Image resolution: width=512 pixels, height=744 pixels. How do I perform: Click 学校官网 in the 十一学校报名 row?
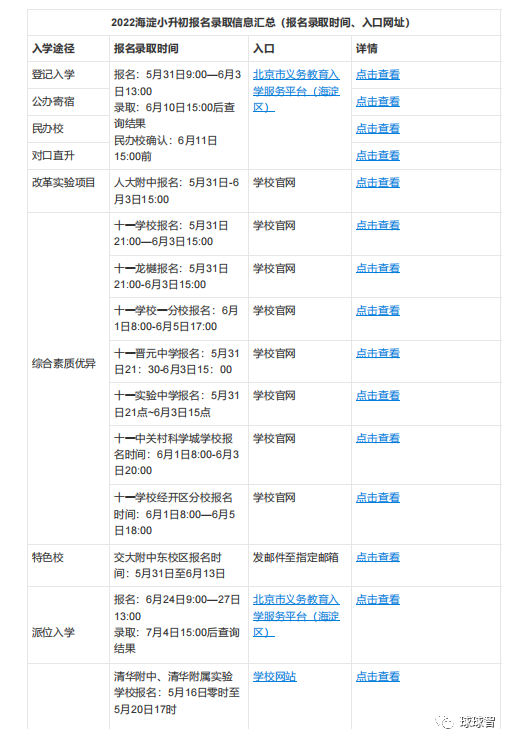(x=274, y=225)
